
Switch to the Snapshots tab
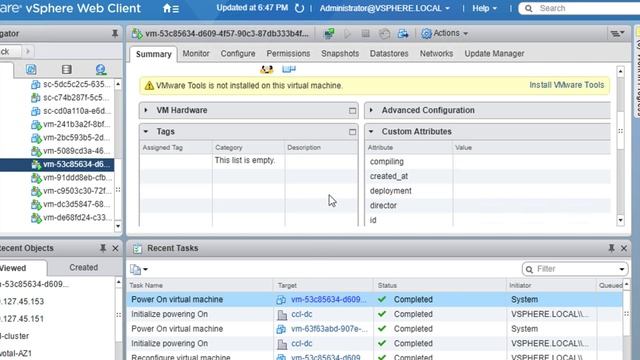tap(340, 53)
